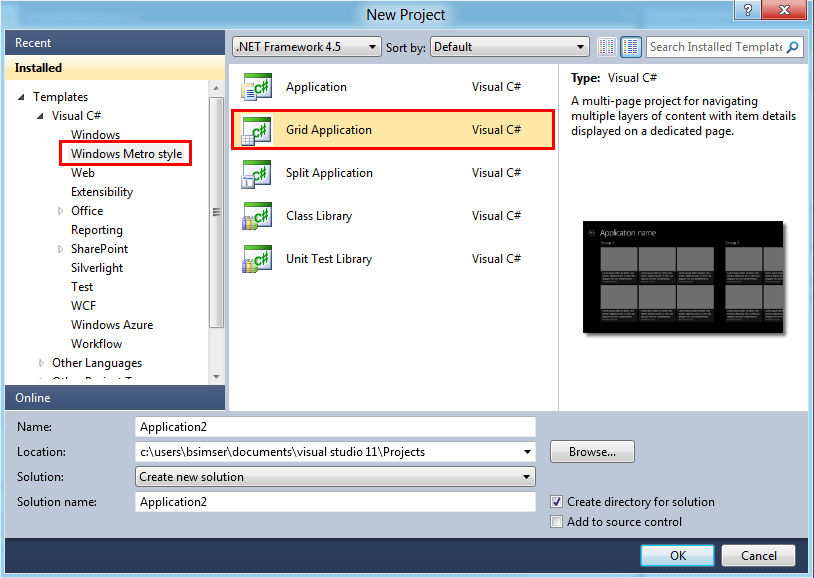Image resolution: width=814 pixels, height=578 pixels.
Task: Select the 'Split Application' template name
Action: point(329,173)
